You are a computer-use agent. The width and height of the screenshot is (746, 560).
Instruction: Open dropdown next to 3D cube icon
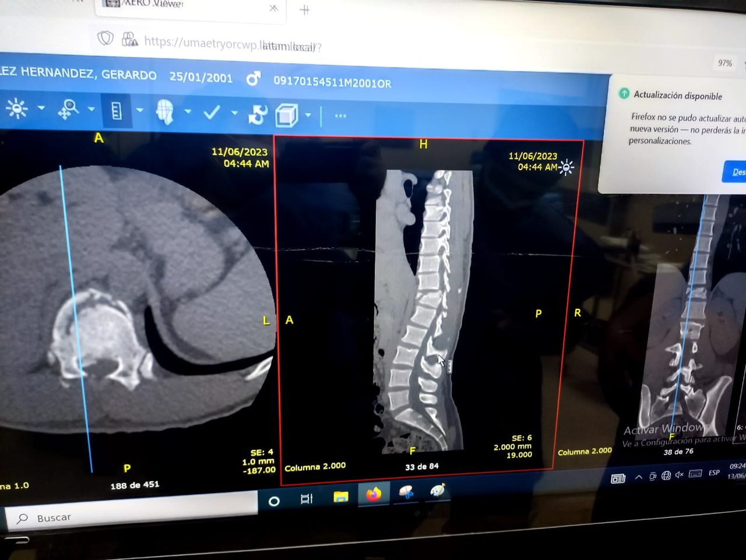point(308,115)
